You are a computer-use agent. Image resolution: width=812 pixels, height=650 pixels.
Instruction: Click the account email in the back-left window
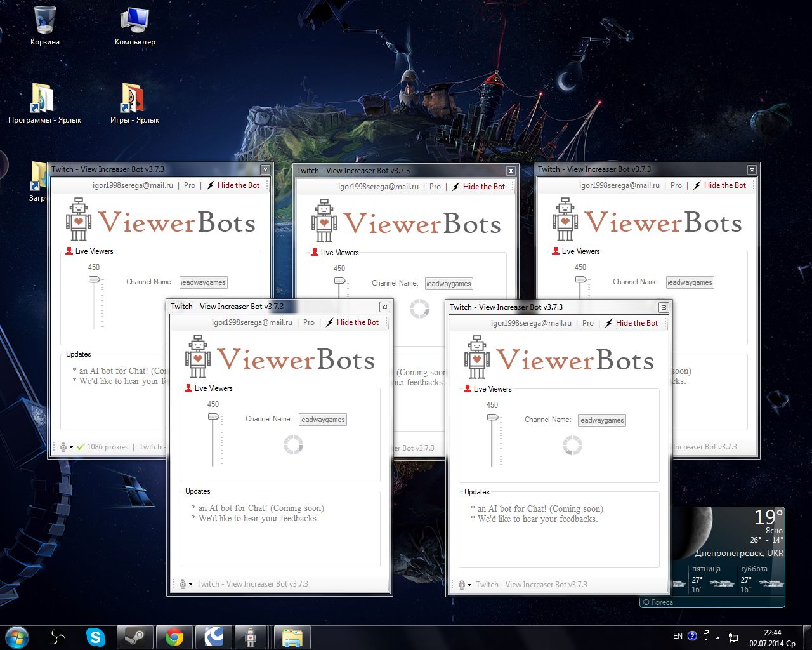coord(133,185)
